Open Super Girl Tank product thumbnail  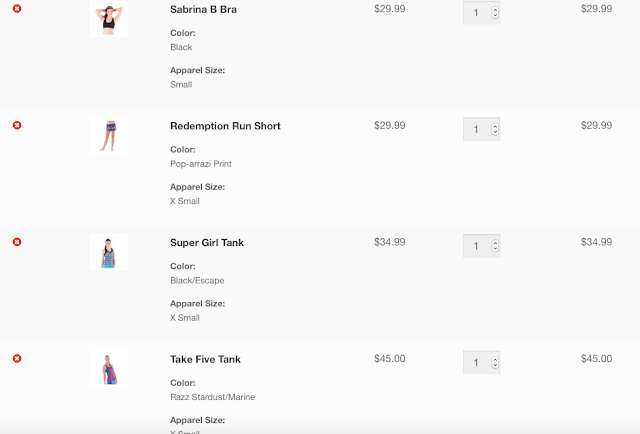(108, 252)
